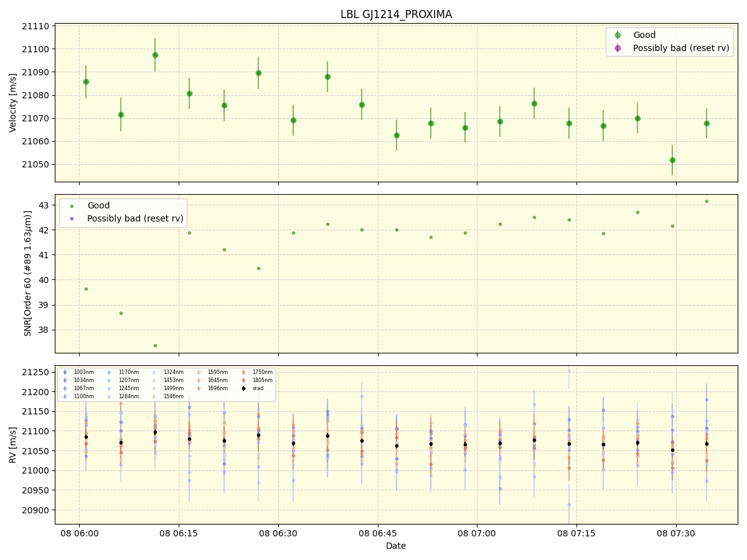This screenshot has width=747, height=560.
Task: Click the '08 07:00' x-axis tick label
Action: [x=477, y=534]
